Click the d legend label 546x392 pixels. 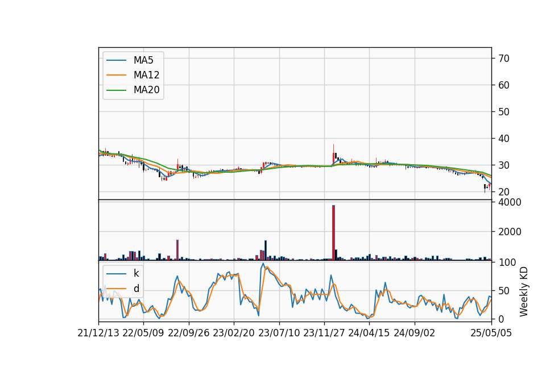pos(136,289)
